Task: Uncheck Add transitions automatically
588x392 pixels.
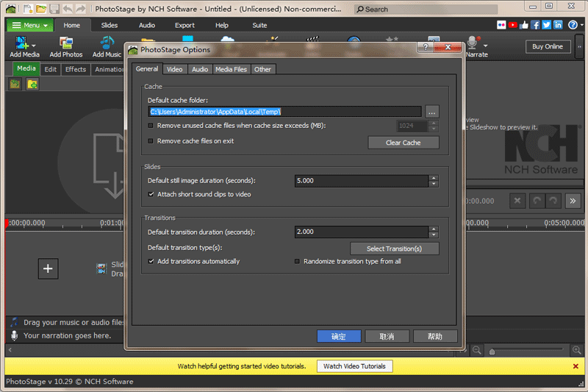Action: click(151, 262)
